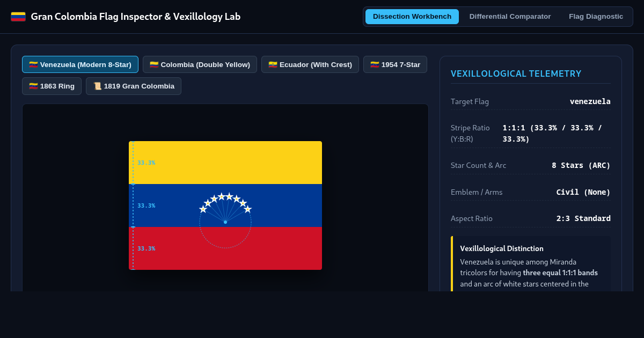
Task: Click the 'Emblem / Arms' label
Action: click(x=477, y=192)
